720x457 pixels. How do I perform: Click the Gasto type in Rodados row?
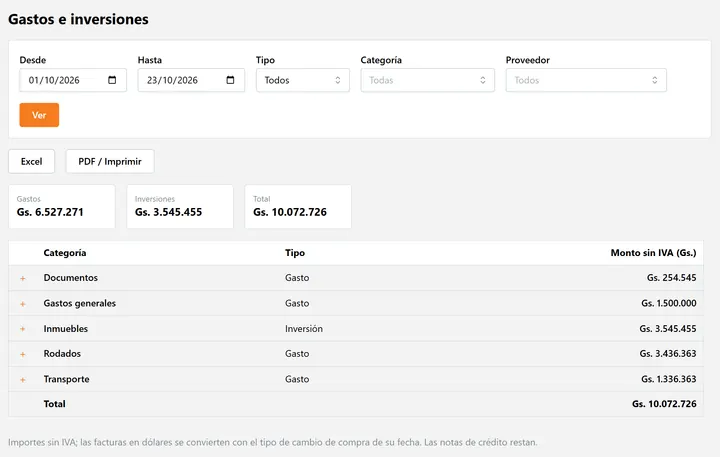297,354
